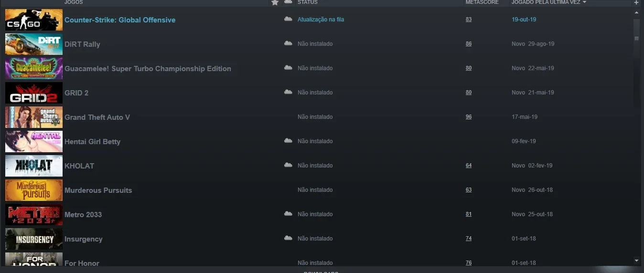
Task: Select KHOLAT game title
Action: (79, 166)
